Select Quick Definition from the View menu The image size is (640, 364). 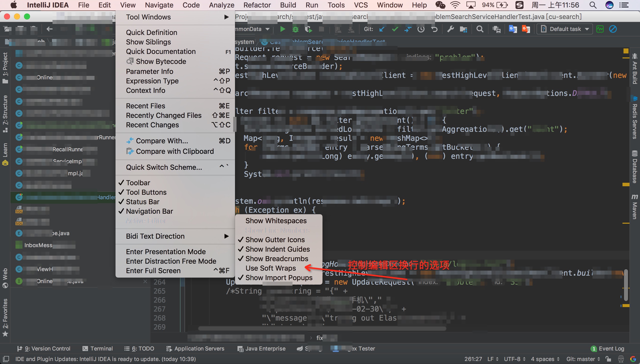(x=175, y=32)
